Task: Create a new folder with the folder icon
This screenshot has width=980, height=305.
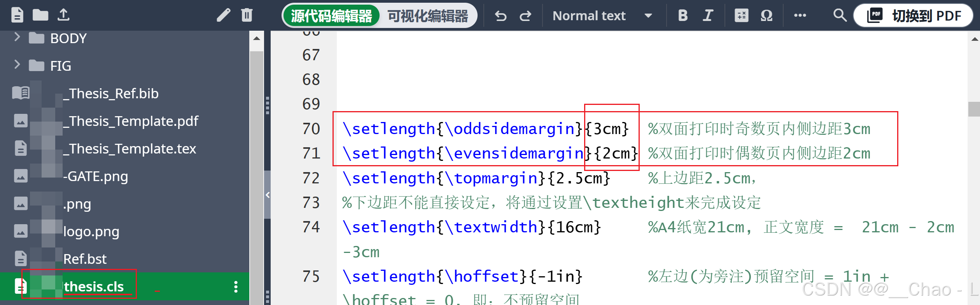Action: click(40, 16)
